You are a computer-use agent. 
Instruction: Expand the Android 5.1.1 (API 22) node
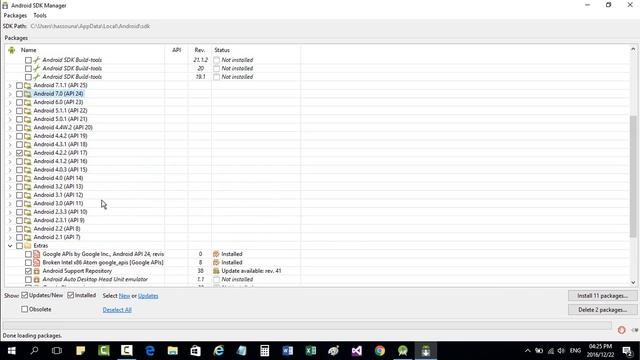(10, 111)
